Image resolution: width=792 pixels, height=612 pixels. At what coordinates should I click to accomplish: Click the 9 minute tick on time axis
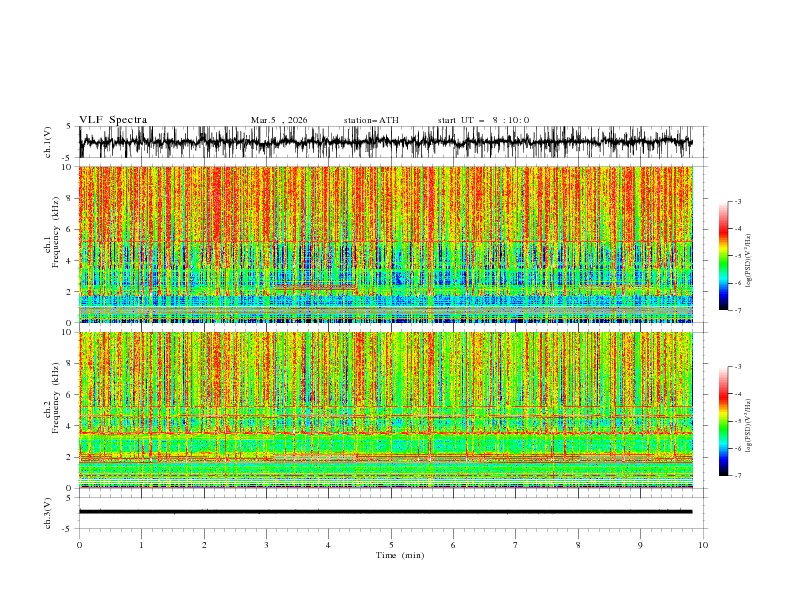pos(640,545)
